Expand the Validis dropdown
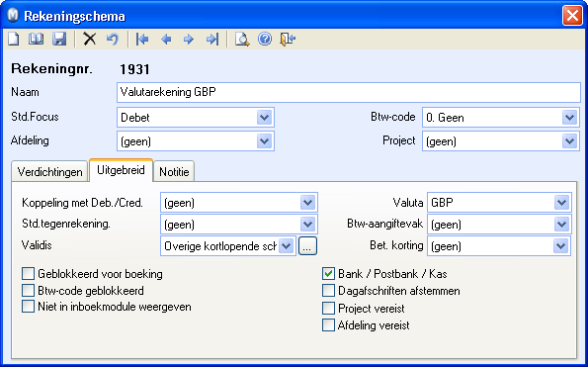The width and height of the screenshot is (588, 367). tap(287, 246)
